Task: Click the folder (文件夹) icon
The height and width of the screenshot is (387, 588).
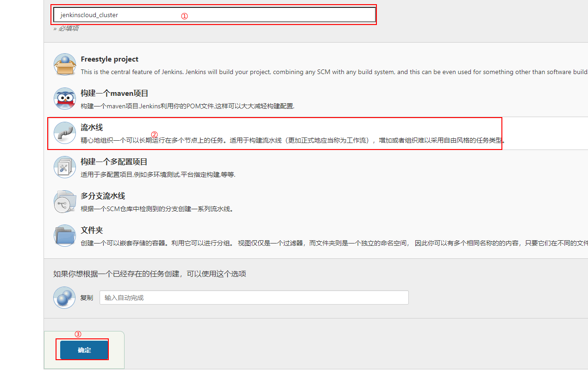Action: (64, 236)
